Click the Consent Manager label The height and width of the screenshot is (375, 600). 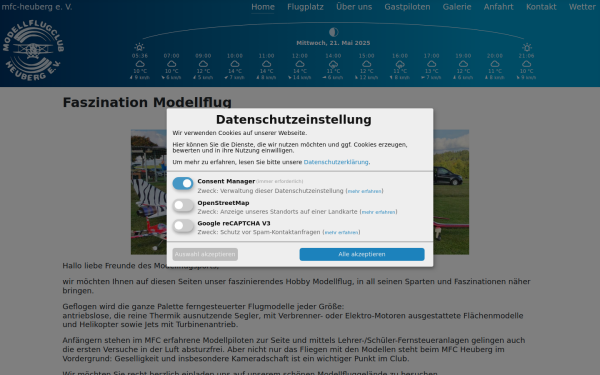tap(226, 181)
